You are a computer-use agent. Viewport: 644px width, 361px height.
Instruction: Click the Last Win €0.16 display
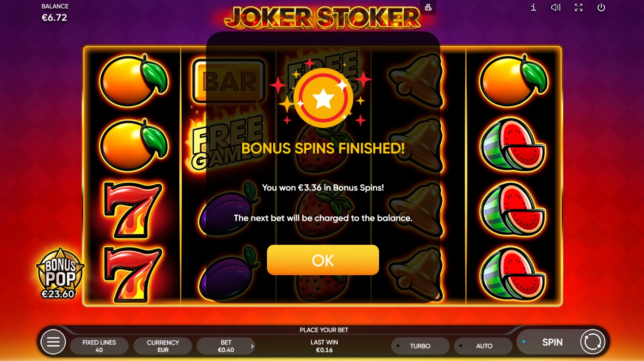324,346
